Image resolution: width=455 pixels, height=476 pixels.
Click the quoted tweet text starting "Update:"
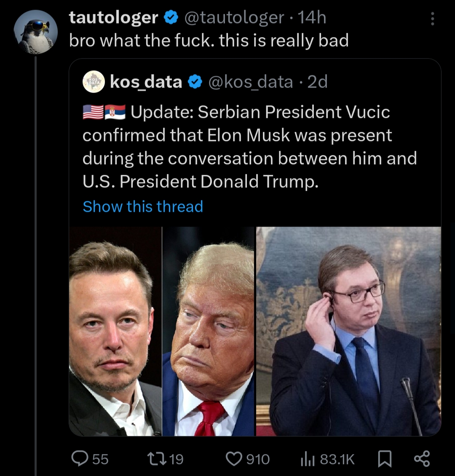[x=249, y=147]
